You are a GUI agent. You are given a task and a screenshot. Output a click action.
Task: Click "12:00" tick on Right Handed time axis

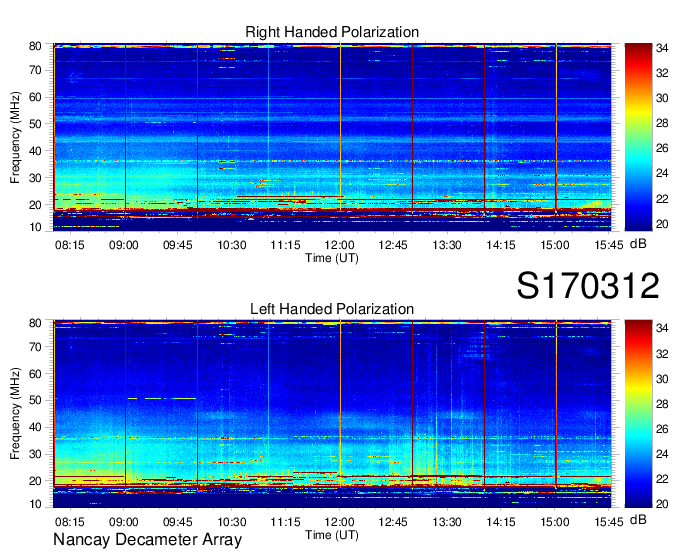click(339, 245)
